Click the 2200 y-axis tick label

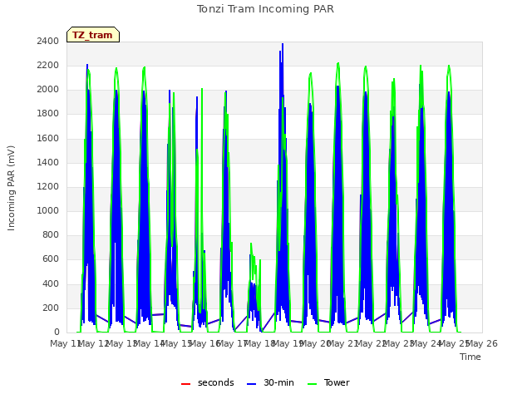coord(48,65)
